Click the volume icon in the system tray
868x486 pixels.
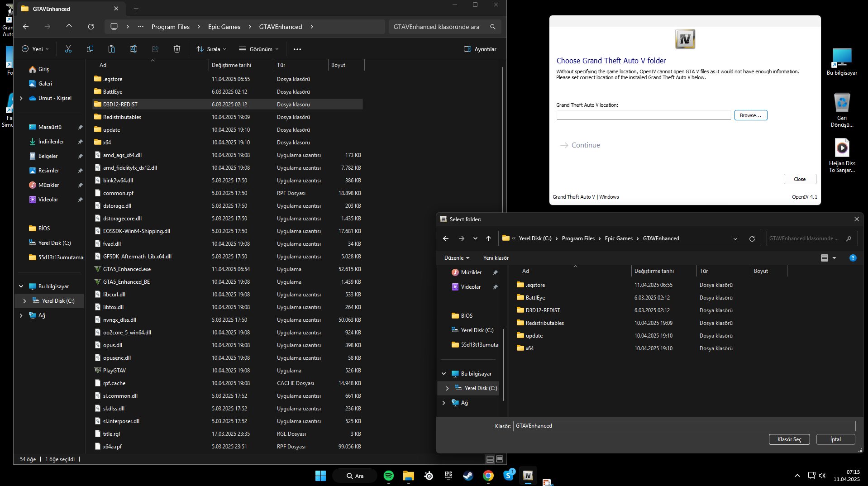(822, 476)
